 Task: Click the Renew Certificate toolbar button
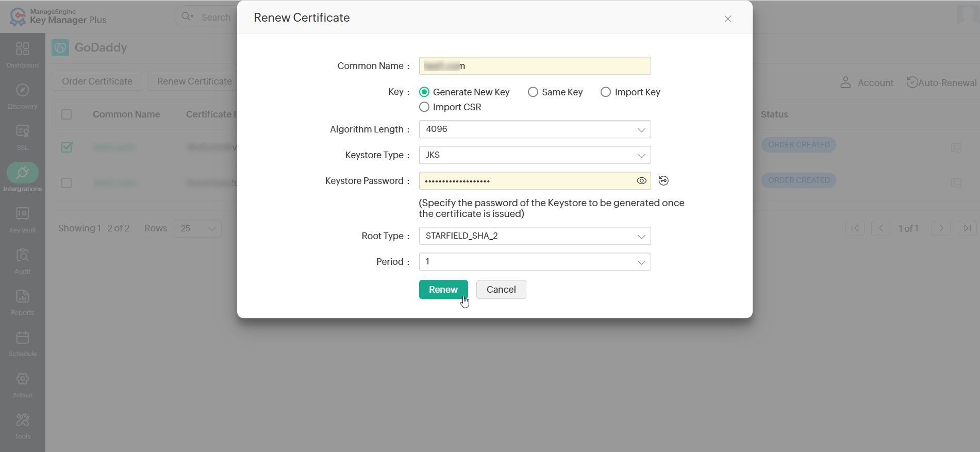(x=194, y=81)
